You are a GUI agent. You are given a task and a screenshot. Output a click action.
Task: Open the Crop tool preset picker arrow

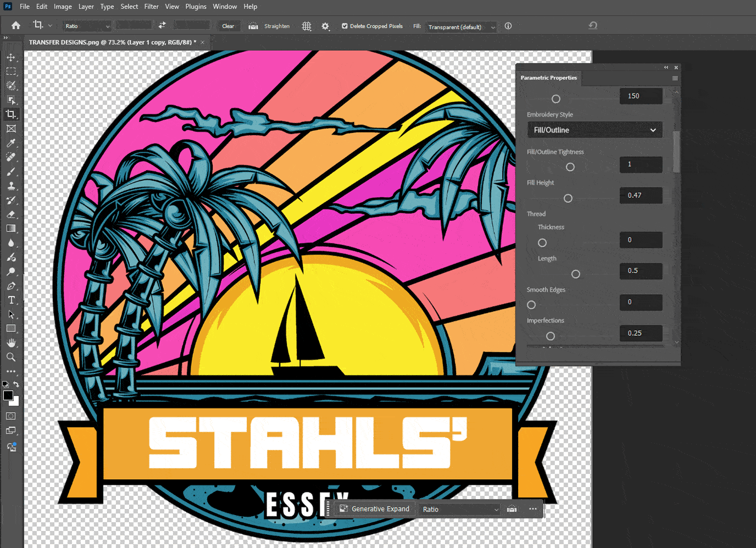pos(50,25)
